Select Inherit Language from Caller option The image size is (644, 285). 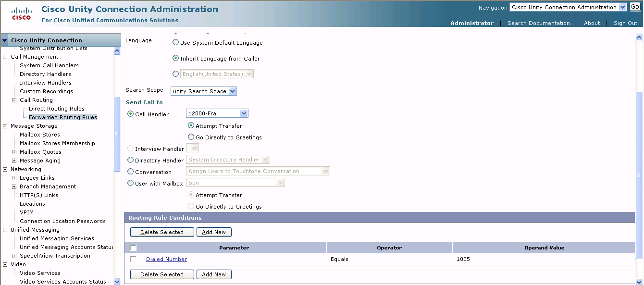click(x=176, y=58)
